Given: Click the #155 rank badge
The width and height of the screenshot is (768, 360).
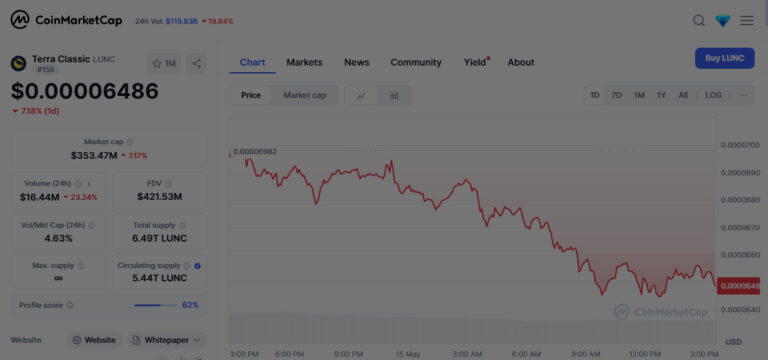Looking at the screenshot, I should (46, 70).
